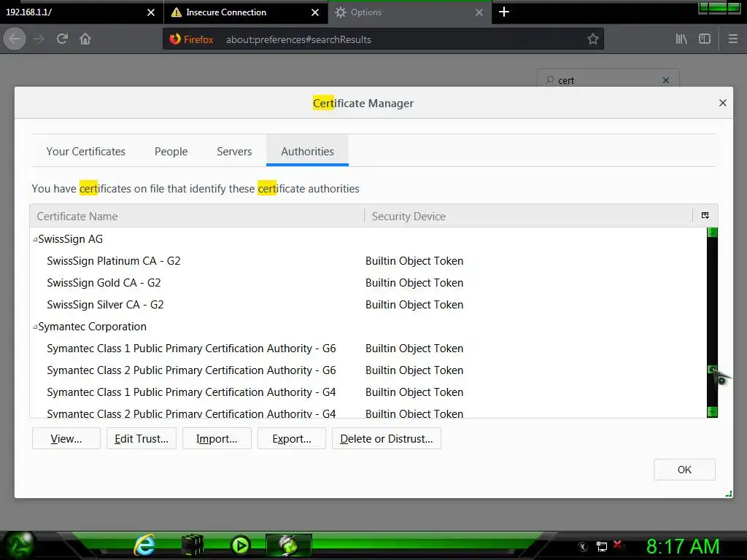Open the dark folder icon on the taskbar

point(193,545)
